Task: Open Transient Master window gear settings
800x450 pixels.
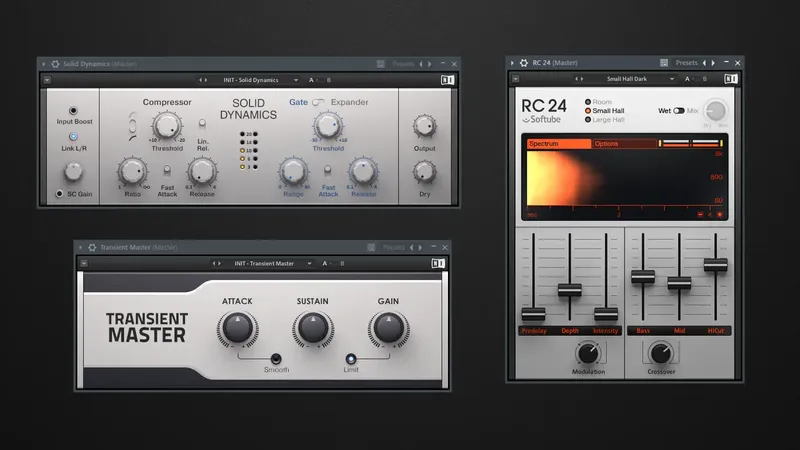Action: [92, 247]
